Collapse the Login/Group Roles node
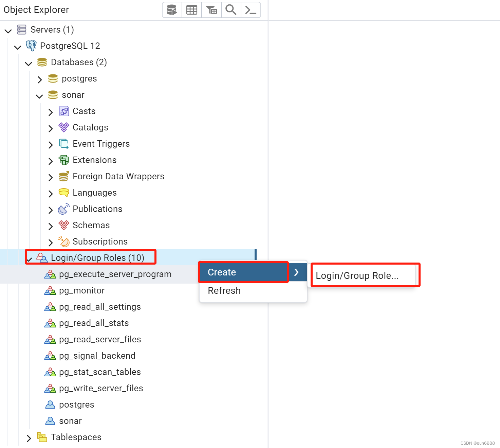The height and width of the screenshot is (448, 500). click(x=30, y=259)
